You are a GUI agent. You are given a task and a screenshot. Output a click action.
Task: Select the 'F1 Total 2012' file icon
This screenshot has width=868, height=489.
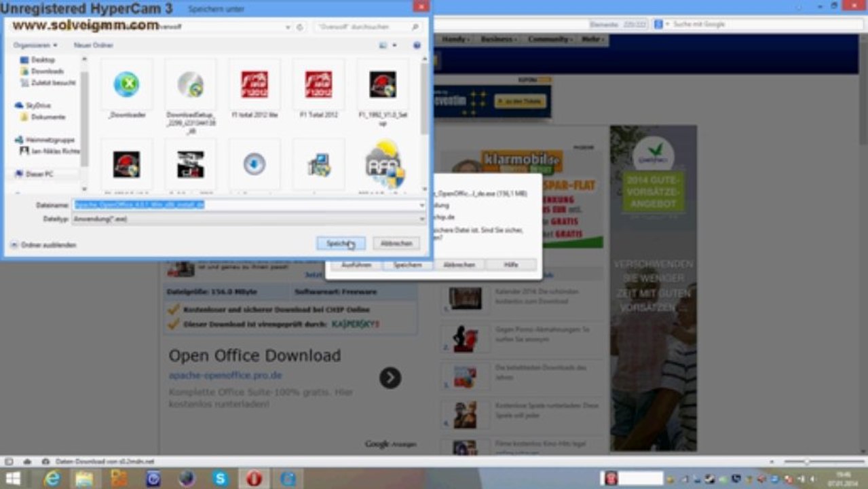[318, 85]
